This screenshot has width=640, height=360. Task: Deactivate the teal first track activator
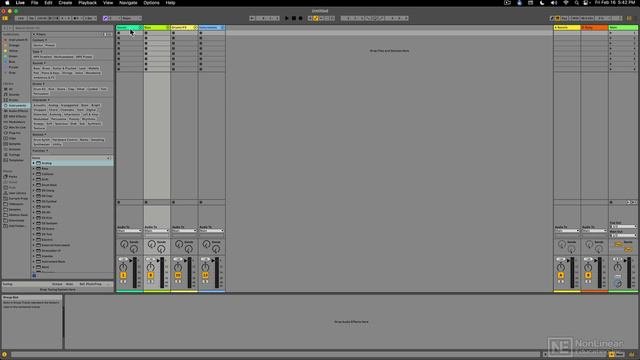pos(123,276)
